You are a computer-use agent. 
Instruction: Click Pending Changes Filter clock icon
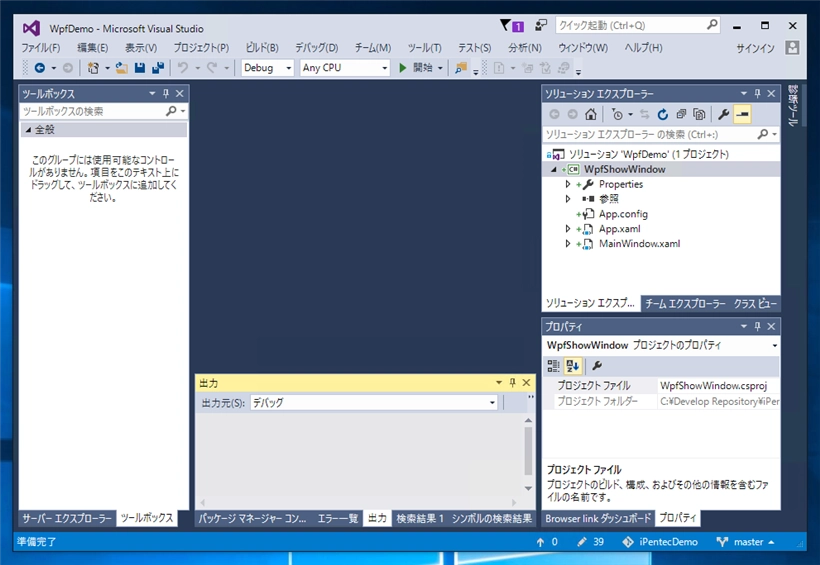click(x=617, y=114)
